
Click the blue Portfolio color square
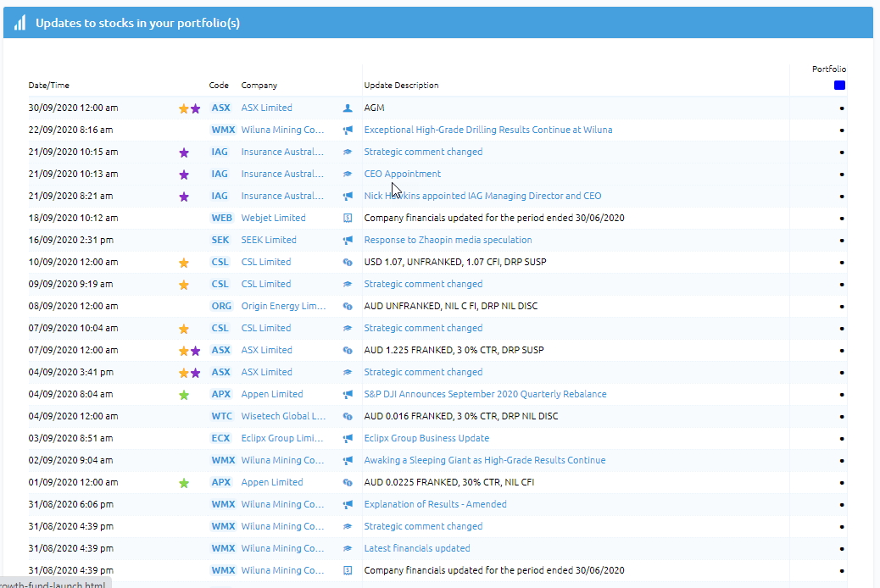pyautogui.click(x=839, y=86)
